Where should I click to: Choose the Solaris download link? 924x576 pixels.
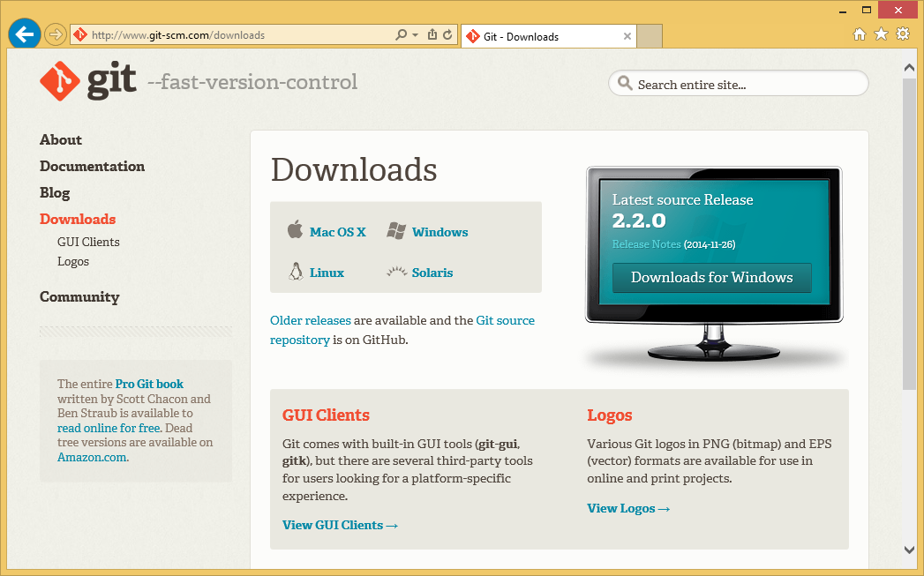[x=432, y=273]
